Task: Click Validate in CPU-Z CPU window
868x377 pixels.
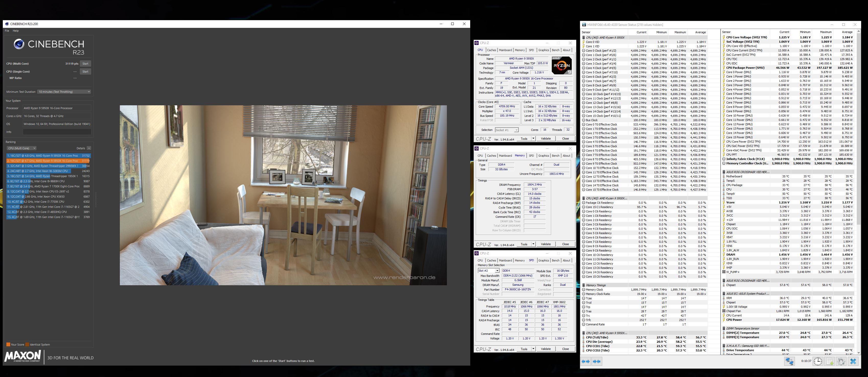Action: [x=546, y=139]
